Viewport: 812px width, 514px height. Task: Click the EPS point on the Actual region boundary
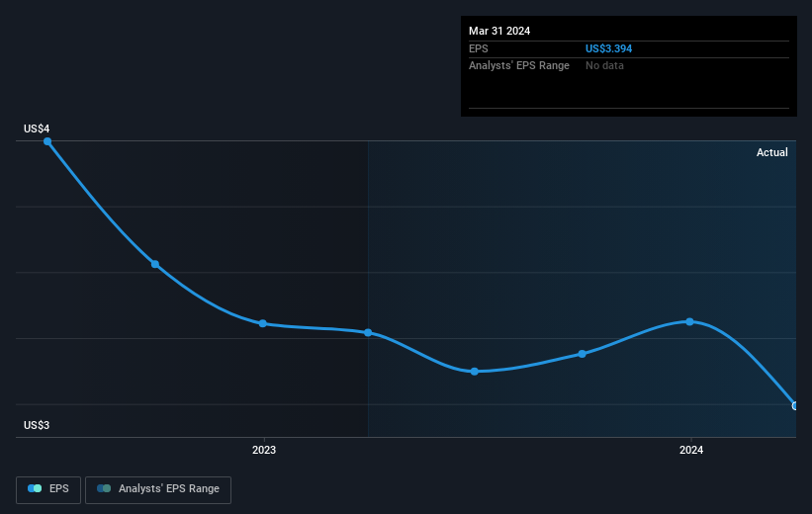pyautogui.click(x=368, y=332)
